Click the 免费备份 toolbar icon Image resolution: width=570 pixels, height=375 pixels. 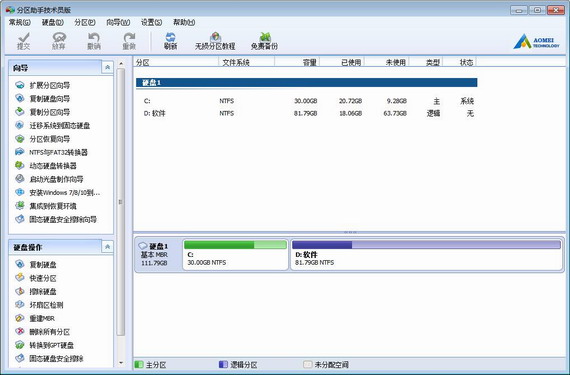point(264,41)
